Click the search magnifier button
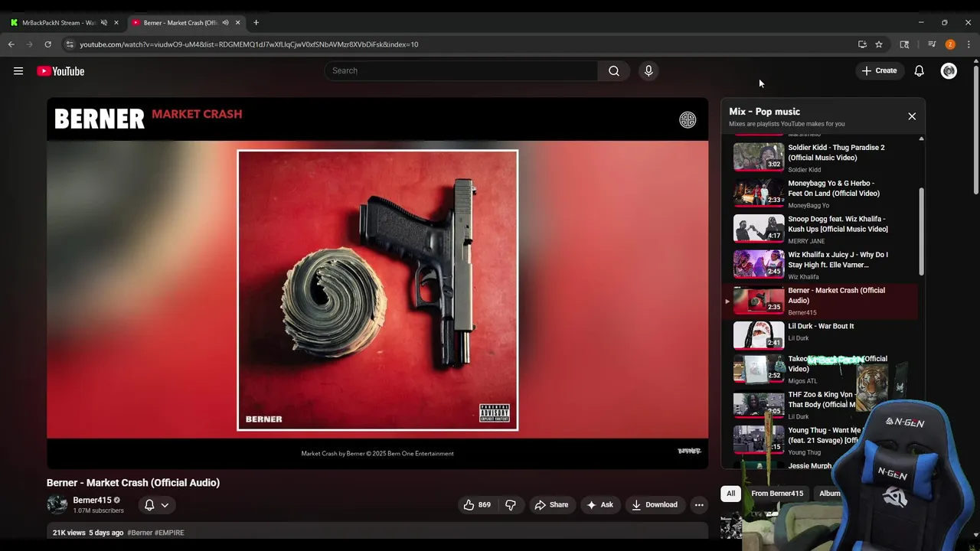The width and height of the screenshot is (980, 551). pyautogui.click(x=614, y=70)
